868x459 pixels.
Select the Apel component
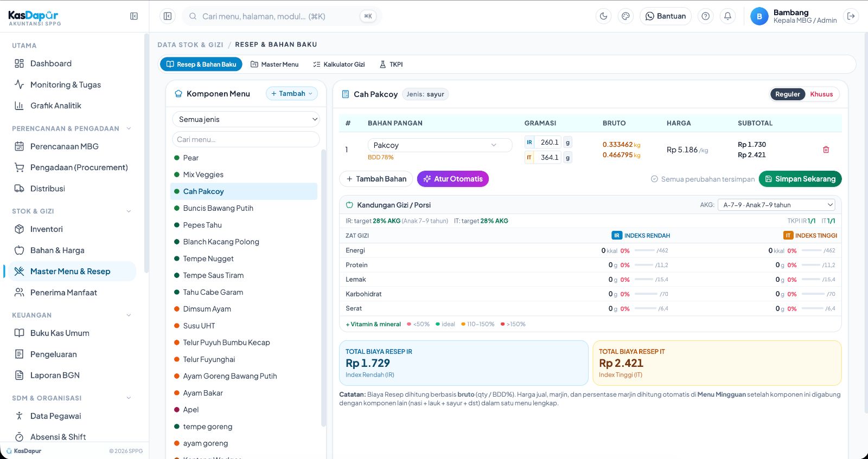tap(244, 410)
